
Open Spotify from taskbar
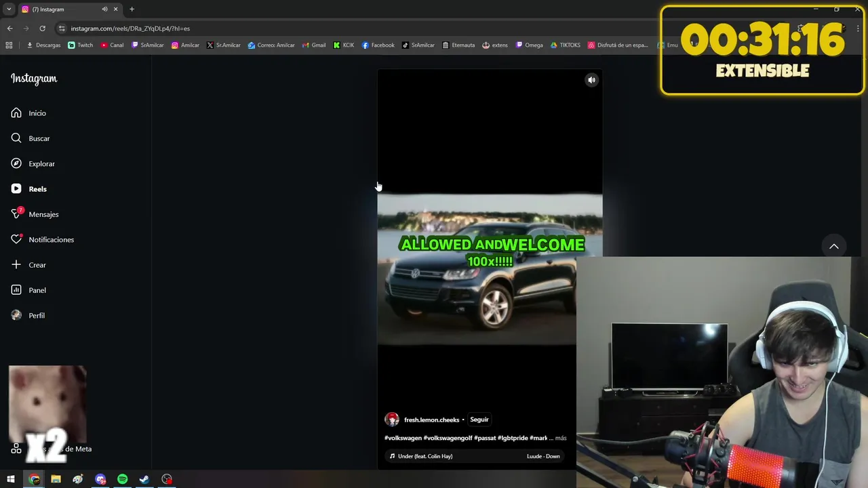tap(123, 479)
